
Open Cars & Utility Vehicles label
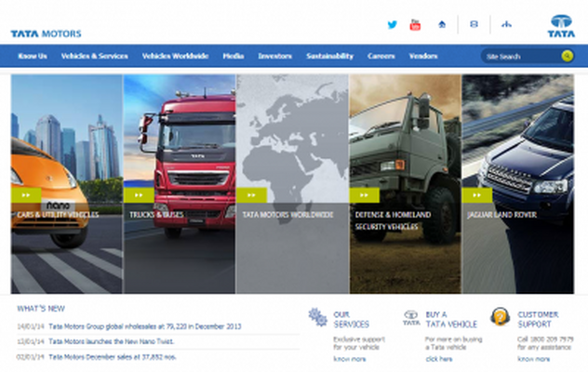point(58,215)
